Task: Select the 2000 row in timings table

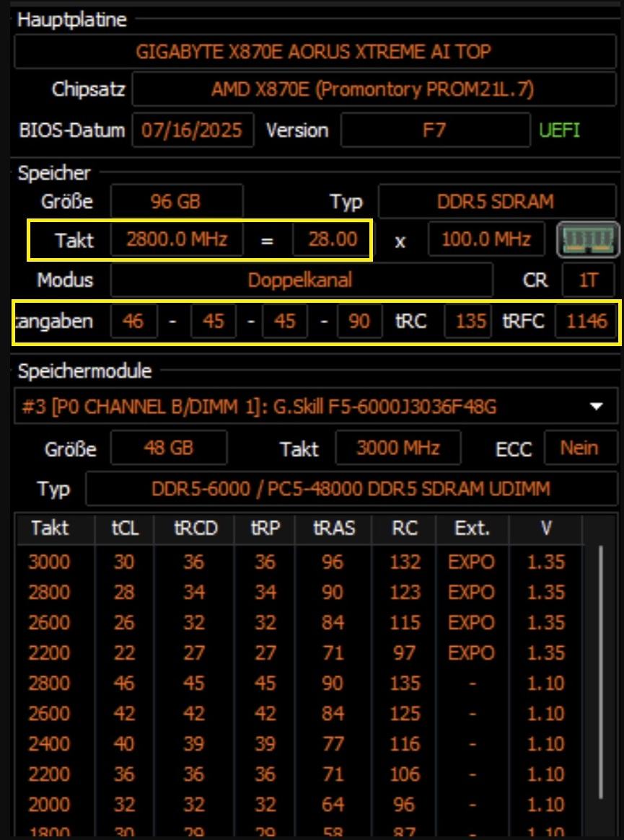Action: tap(299, 804)
